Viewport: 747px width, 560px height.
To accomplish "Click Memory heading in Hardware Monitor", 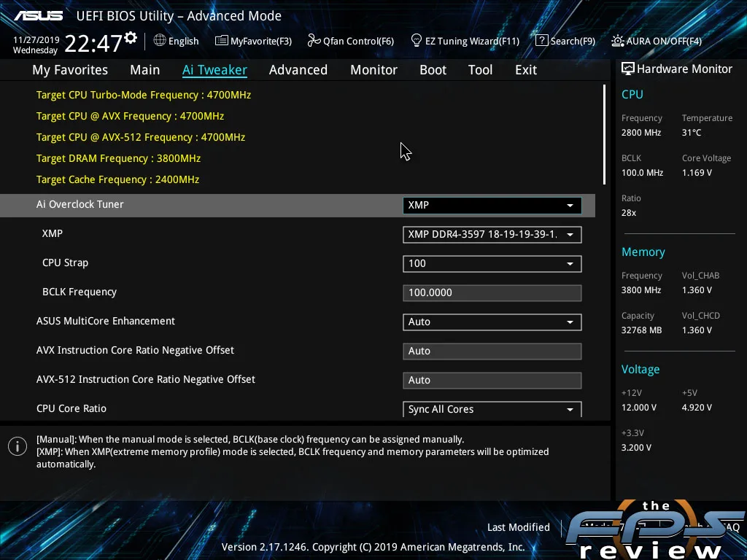I will click(x=643, y=252).
